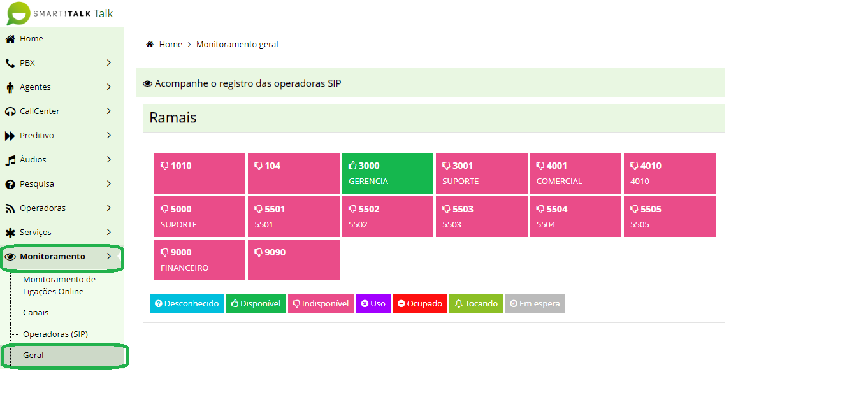The image size is (868, 395).
Task: Open the Operadoras (SIP) submenu item
Action: pos(55,334)
